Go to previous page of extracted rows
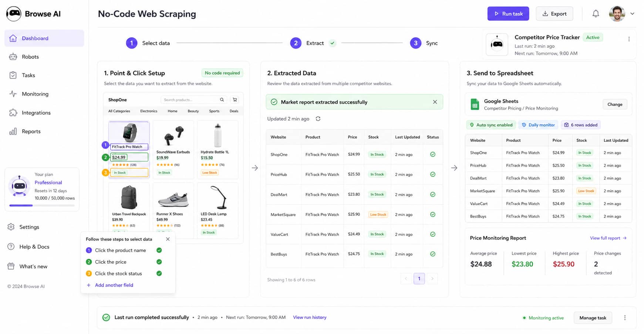The image size is (644, 334). pyautogui.click(x=406, y=279)
